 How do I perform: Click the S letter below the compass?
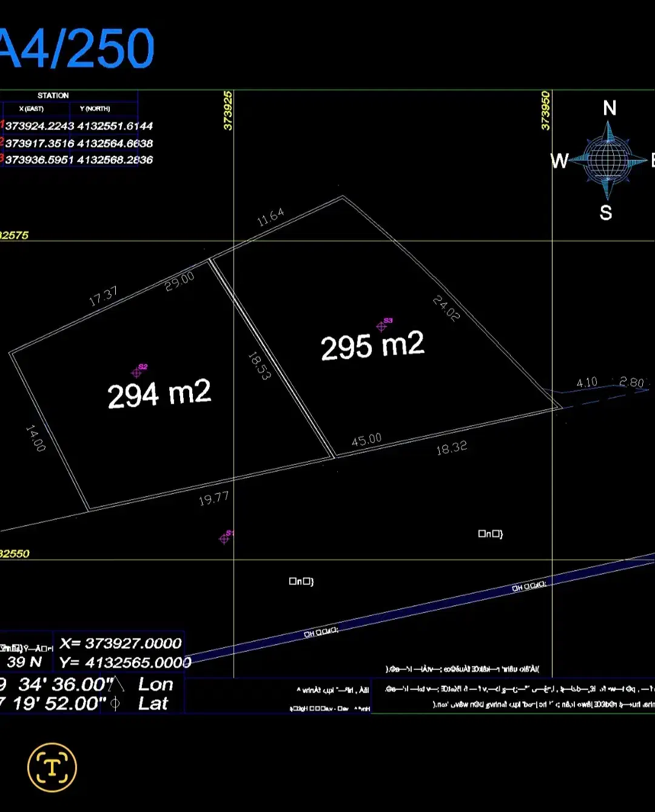[x=606, y=213]
